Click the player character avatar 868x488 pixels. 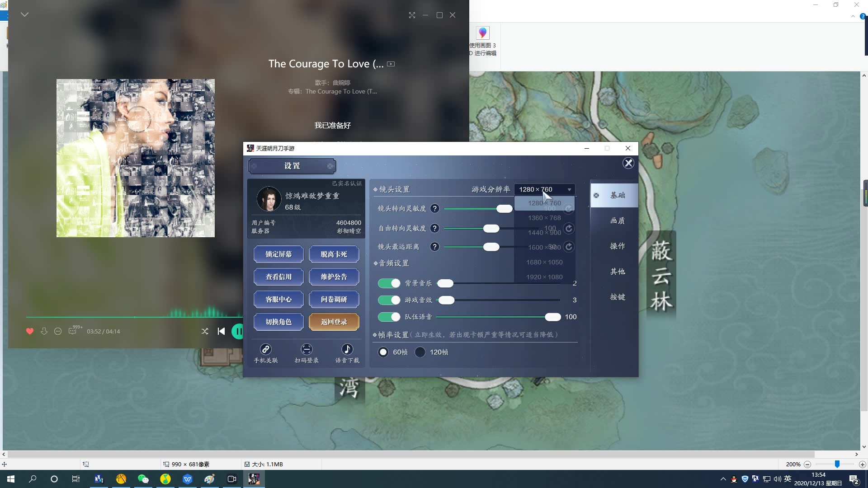coord(269,199)
